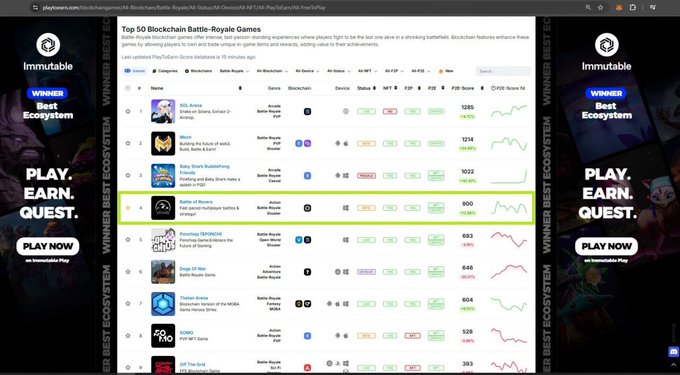Screen dimensions: 680x375
Task: Toggle favorite star for Battle of Rovers
Action: pyautogui.click(x=128, y=208)
